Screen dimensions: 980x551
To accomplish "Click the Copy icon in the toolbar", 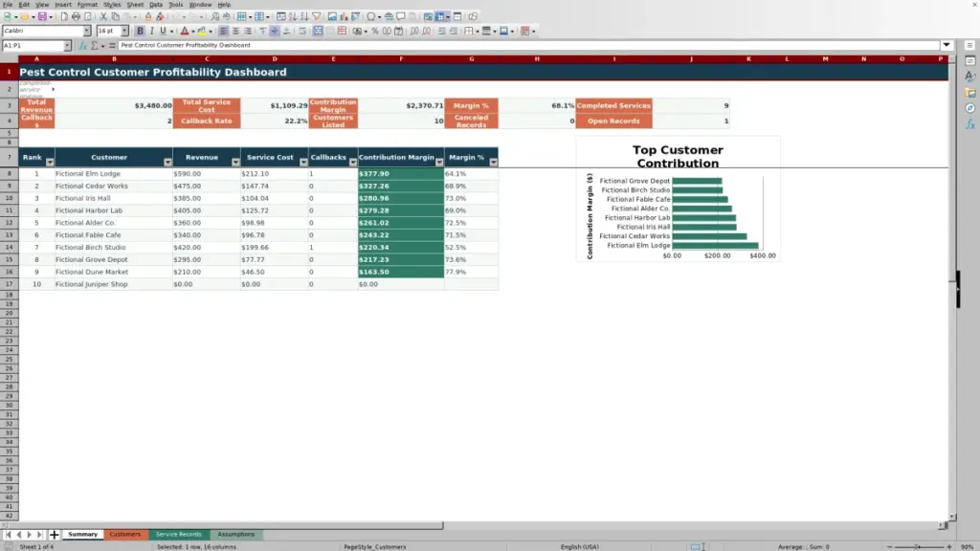I will (x=116, y=16).
